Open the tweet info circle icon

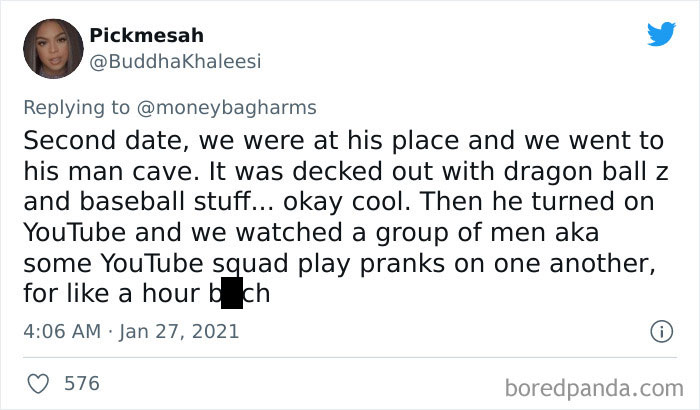[660, 329]
